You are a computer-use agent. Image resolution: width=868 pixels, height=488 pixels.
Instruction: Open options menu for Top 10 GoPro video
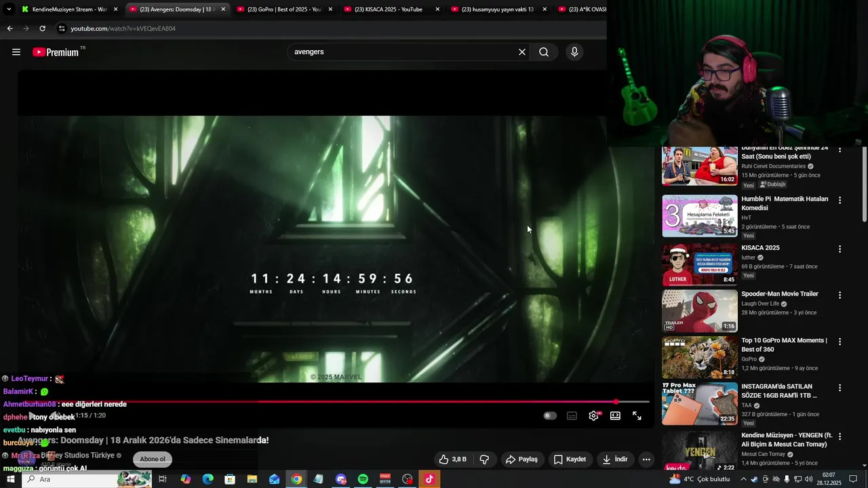[840, 342]
